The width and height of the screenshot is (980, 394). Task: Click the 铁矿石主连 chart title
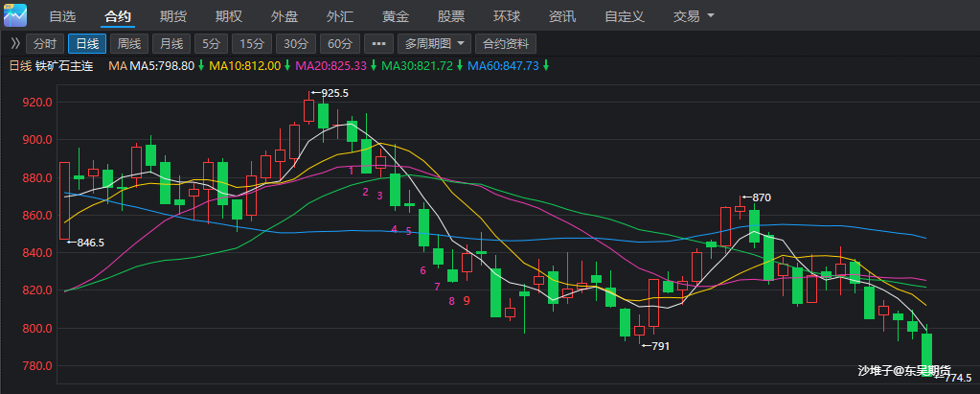(x=64, y=65)
